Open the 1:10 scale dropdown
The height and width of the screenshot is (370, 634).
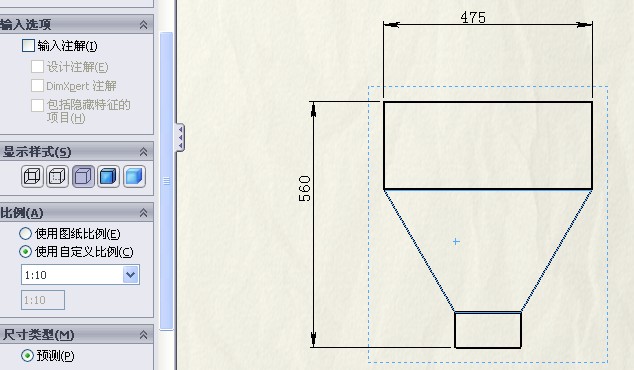(131, 275)
